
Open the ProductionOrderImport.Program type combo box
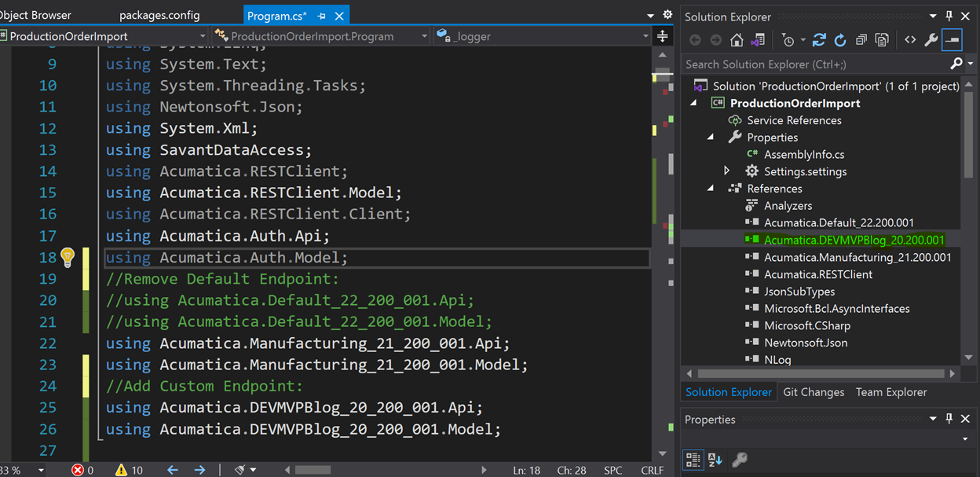pos(320,36)
